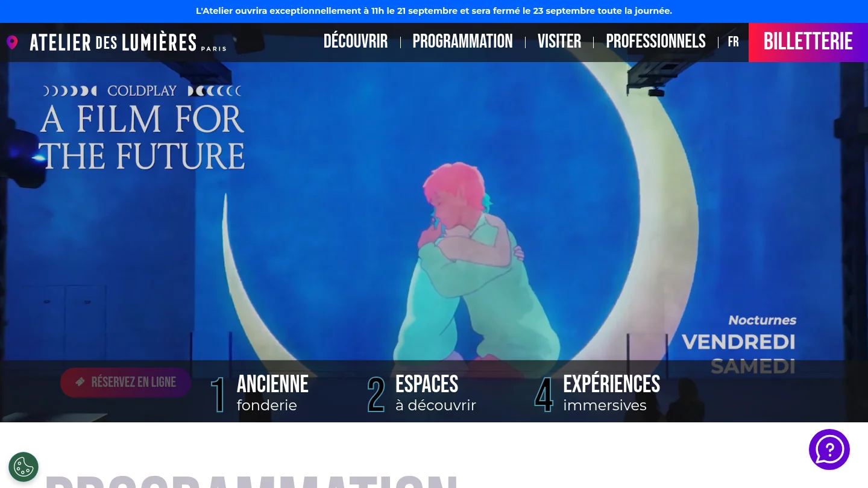The width and height of the screenshot is (868, 488).
Task: Switch language using the FR selector
Action: pyautogui.click(x=733, y=42)
